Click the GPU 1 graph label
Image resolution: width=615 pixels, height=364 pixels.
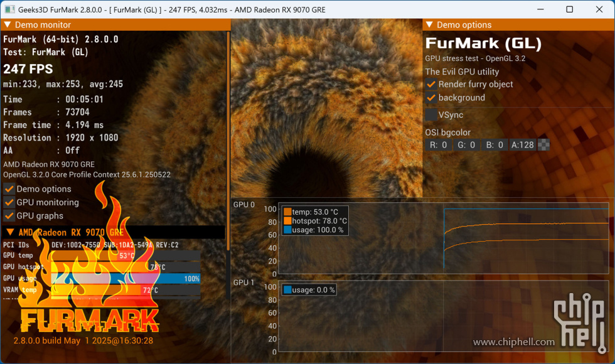point(244,282)
